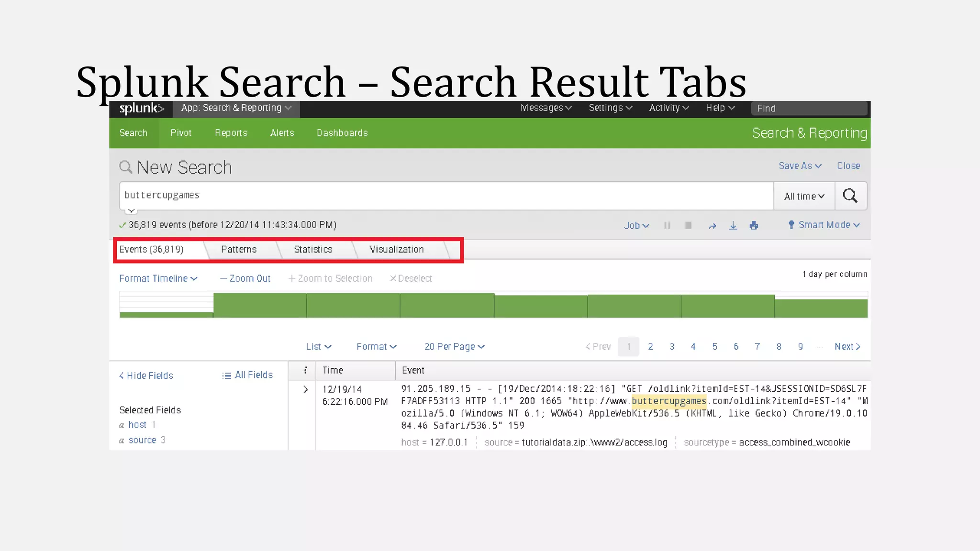Run the search with magnifier button
This screenshot has width=980, height=551.
coord(850,196)
